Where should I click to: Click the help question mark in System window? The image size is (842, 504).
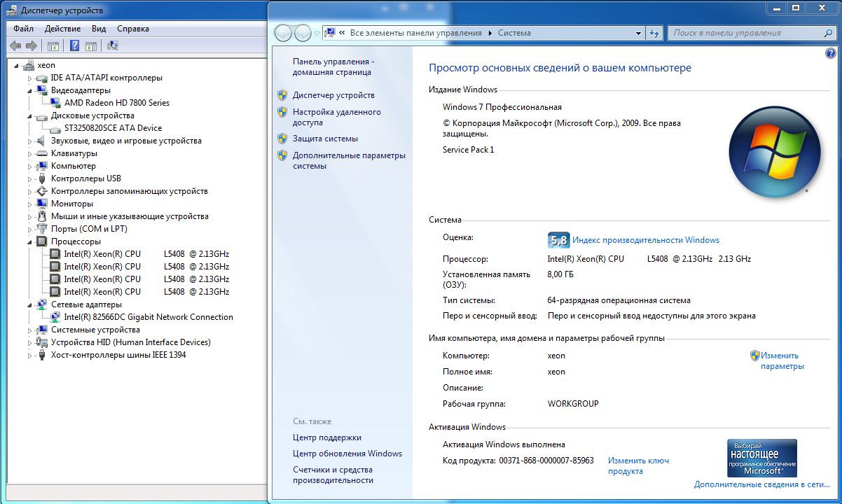coord(831,53)
